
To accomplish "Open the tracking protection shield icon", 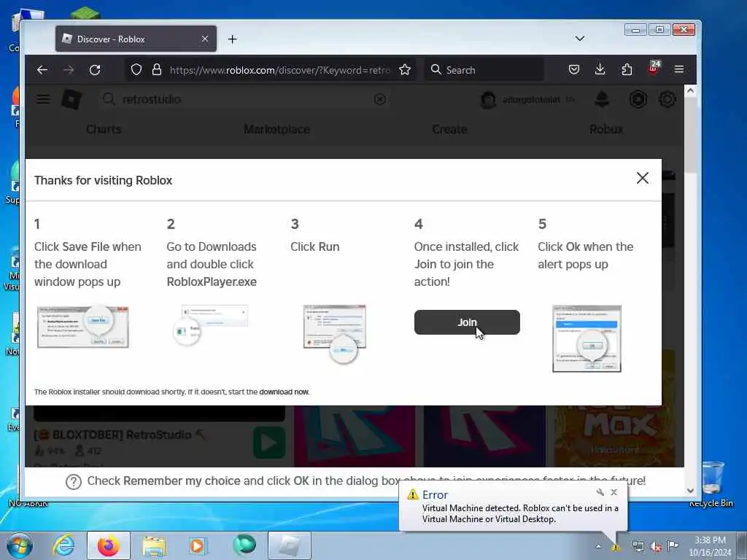I will tap(136, 69).
